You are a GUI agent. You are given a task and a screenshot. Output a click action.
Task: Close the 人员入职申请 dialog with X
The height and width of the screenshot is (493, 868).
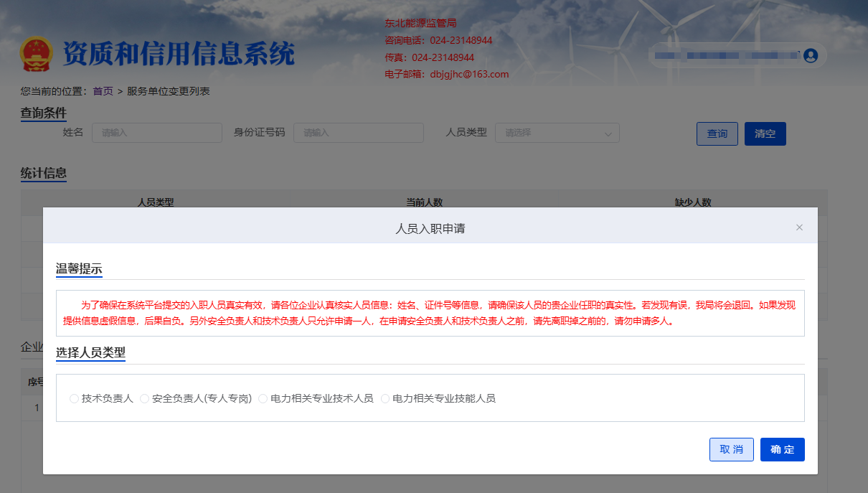pyautogui.click(x=799, y=227)
